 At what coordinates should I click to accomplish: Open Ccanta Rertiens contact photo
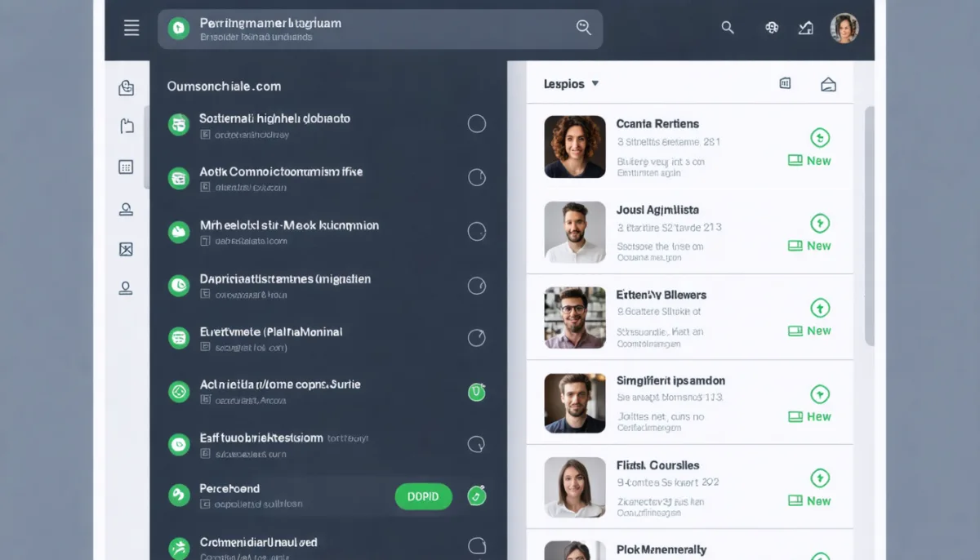[x=575, y=147]
